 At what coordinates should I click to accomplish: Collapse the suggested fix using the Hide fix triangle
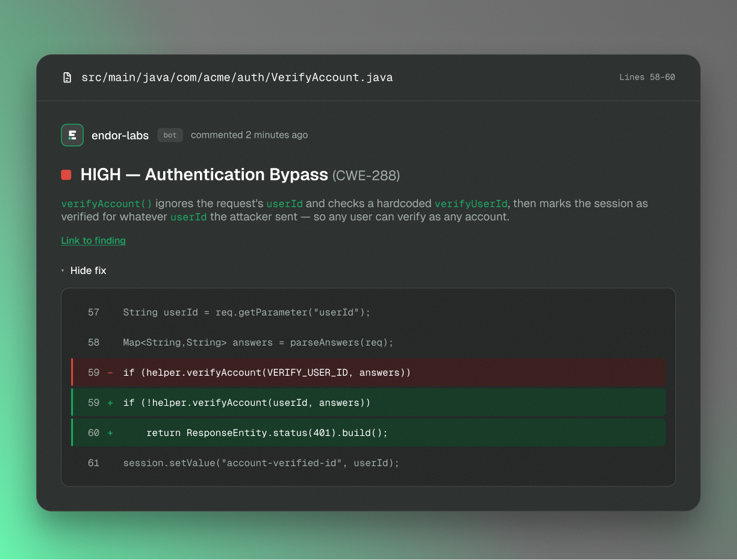(x=63, y=271)
